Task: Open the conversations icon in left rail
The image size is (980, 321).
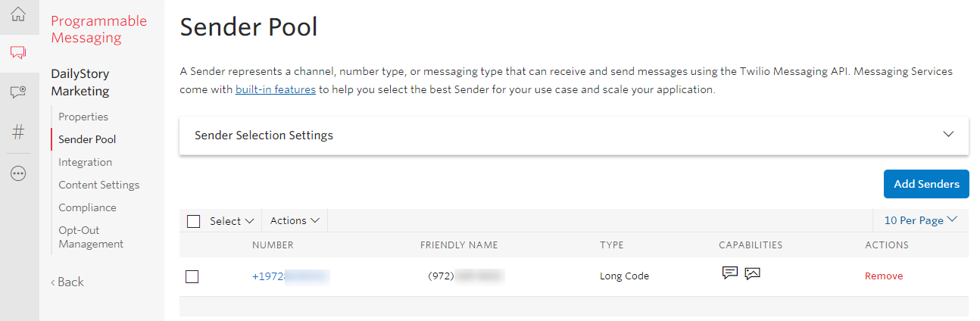Action: click(18, 92)
